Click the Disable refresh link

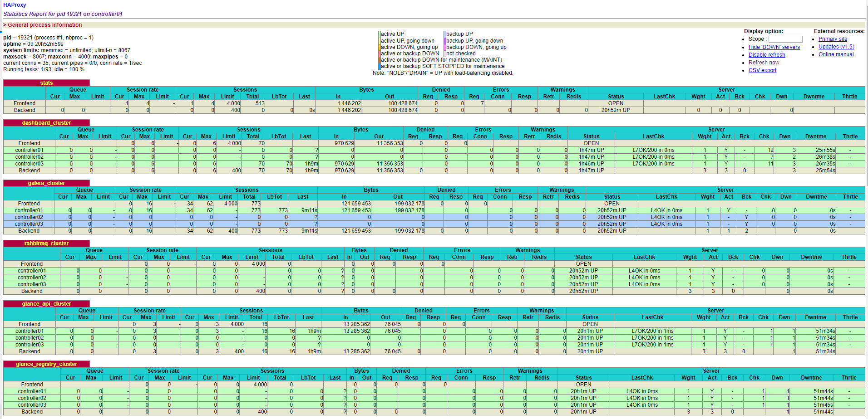tap(767, 55)
